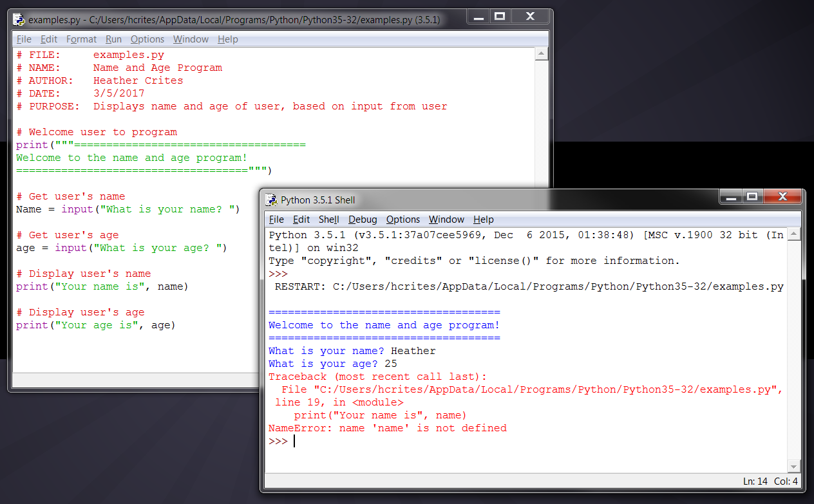Open Options menu in Python Shell window
Viewport: 814px width, 504px height.
[403, 219]
